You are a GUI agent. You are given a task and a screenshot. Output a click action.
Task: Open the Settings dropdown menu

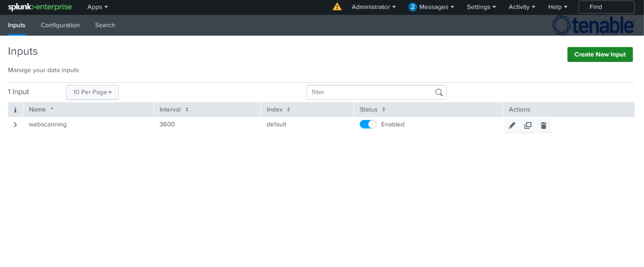click(x=481, y=7)
